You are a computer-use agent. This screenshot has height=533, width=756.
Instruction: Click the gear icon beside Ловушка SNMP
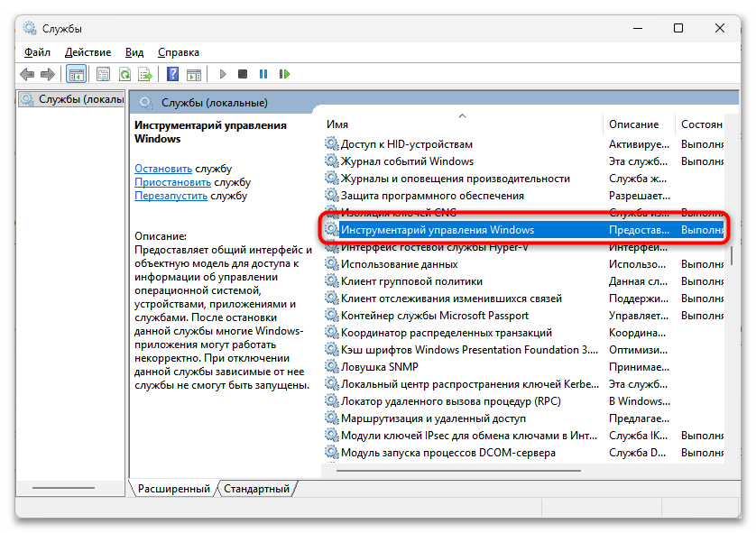click(332, 367)
